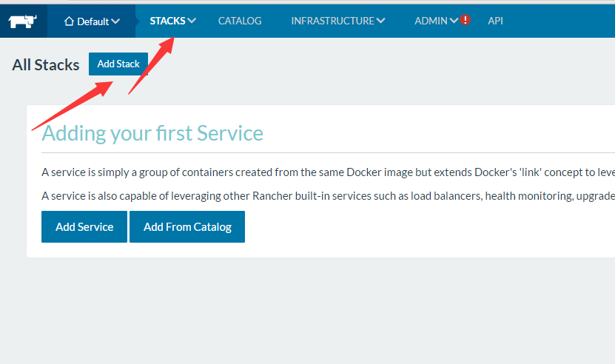Choose Add From Catalog
The image size is (615, 364).
(187, 226)
